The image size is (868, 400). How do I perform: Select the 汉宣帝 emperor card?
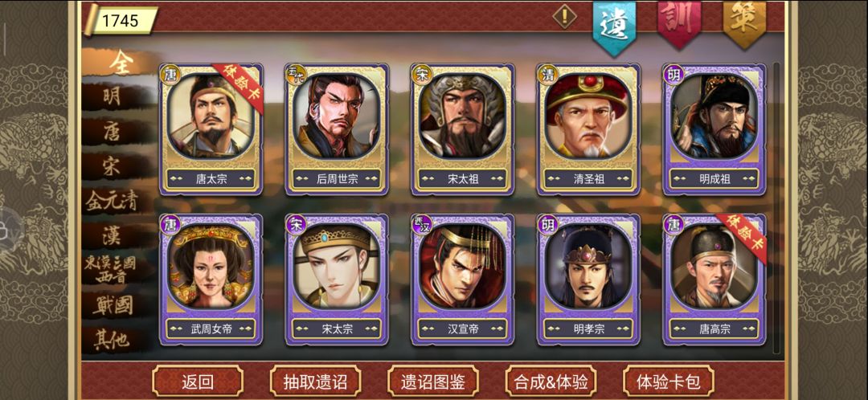click(463, 280)
